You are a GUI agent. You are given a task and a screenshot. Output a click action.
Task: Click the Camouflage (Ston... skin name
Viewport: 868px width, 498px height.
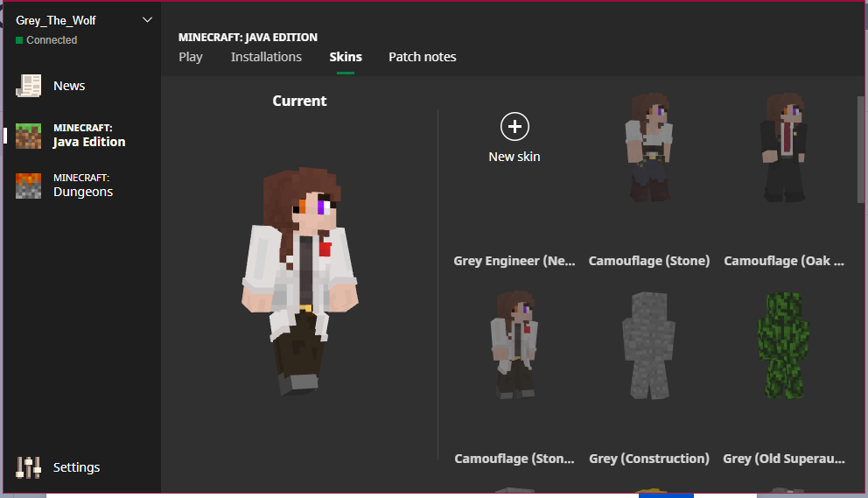pyautogui.click(x=514, y=459)
